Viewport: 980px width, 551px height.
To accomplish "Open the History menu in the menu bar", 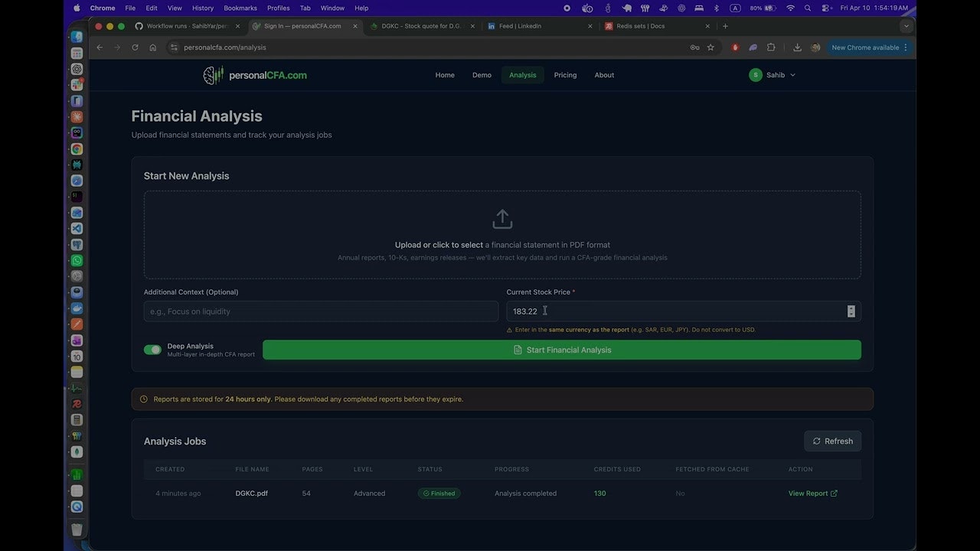I will [x=203, y=8].
